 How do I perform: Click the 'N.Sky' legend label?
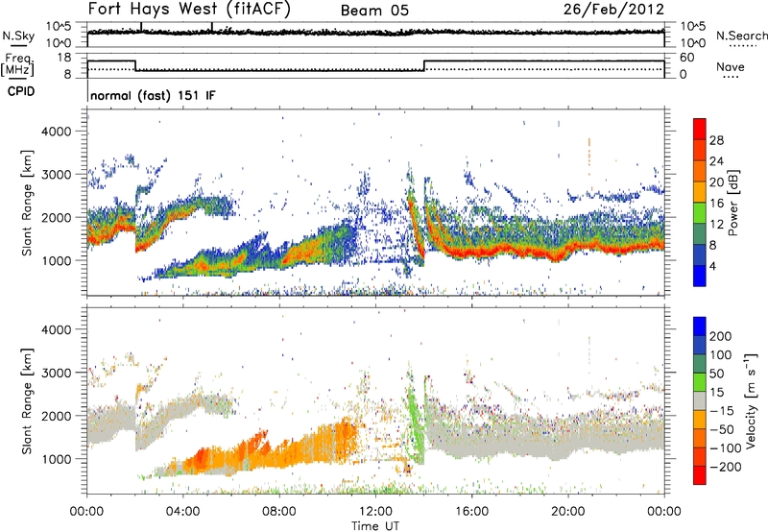[x=18, y=36]
